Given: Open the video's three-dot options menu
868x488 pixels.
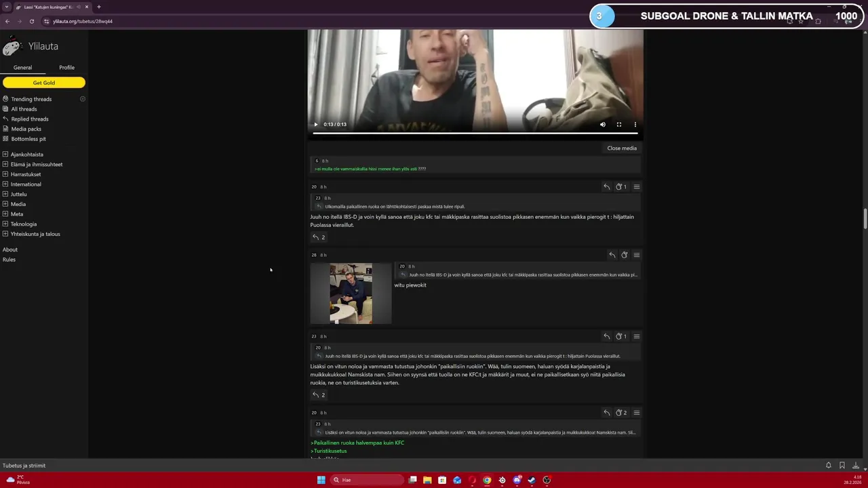Looking at the screenshot, I should (x=635, y=125).
